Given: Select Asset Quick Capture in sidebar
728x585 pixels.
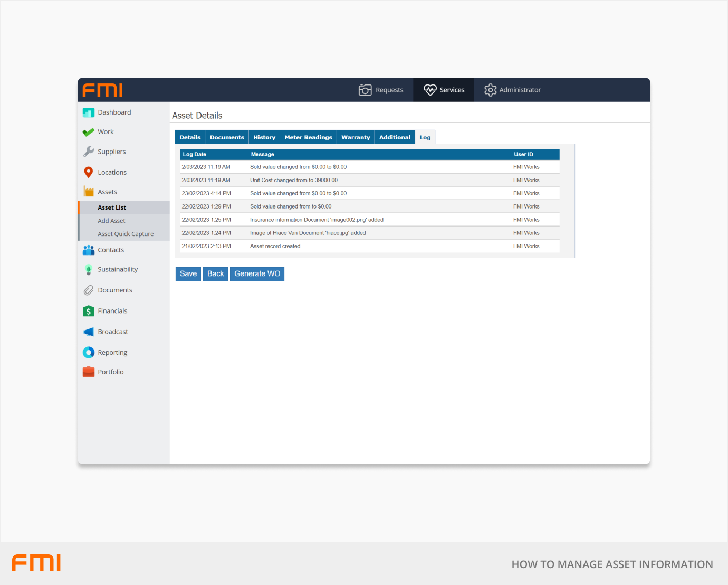Looking at the screenshot, I should pos(126,234).
